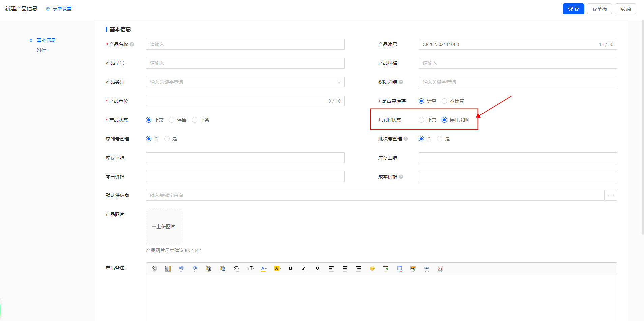Insert a table in the remark editor

(400, 269)
